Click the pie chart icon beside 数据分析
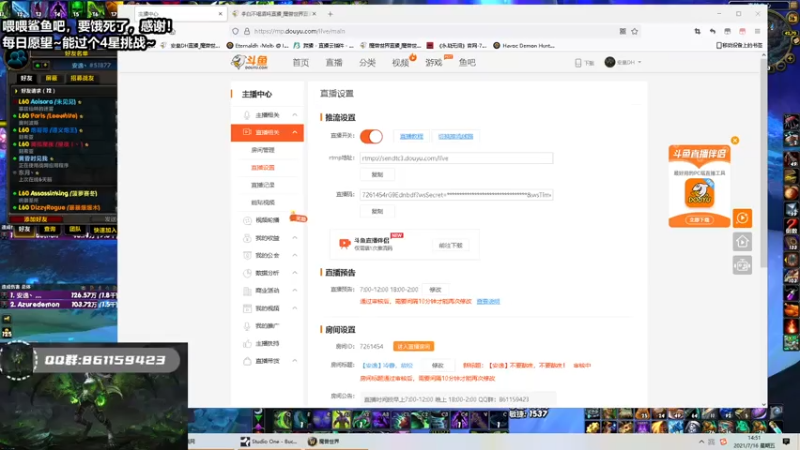 (247, 273)
